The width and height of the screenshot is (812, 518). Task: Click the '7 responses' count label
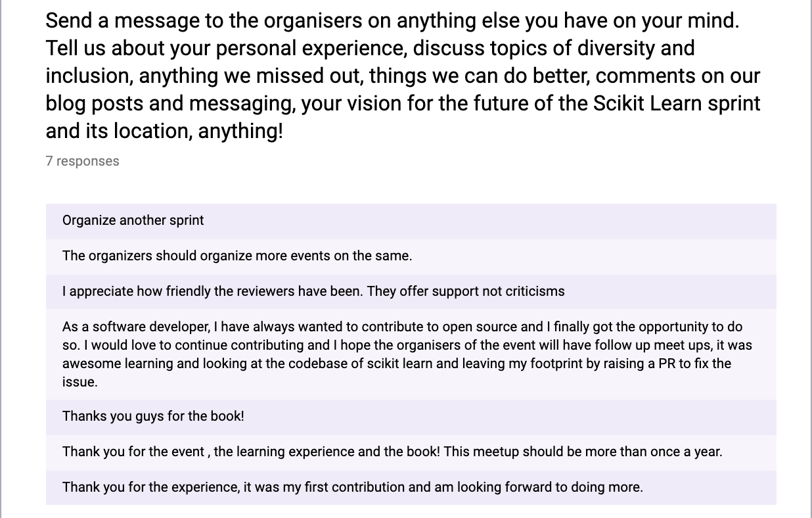click(x=82, y=161)
